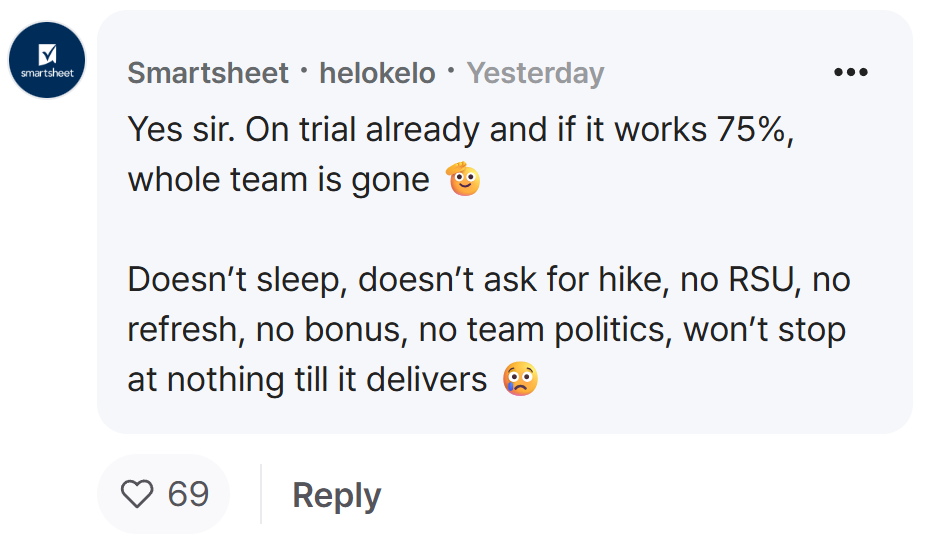
Task: Click the 69 likes count
Action: click(x=188, y=494)
